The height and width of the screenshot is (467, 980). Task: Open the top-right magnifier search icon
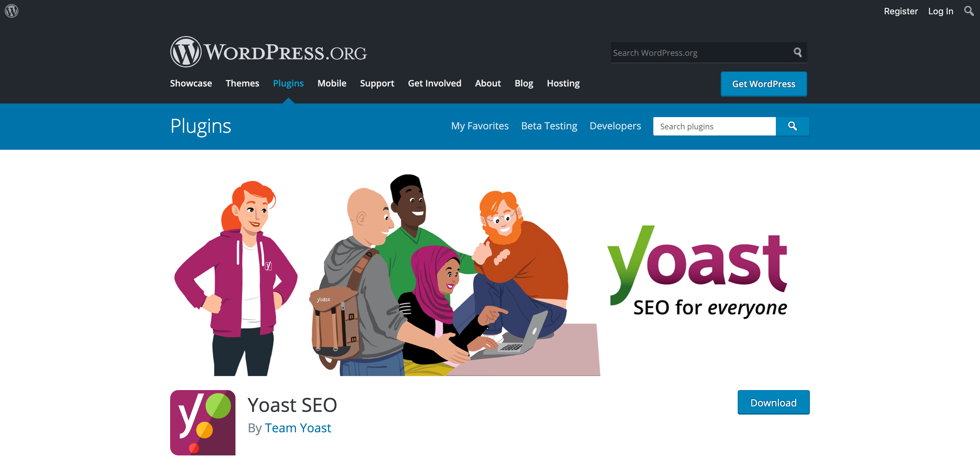click(x=969, y=11)
